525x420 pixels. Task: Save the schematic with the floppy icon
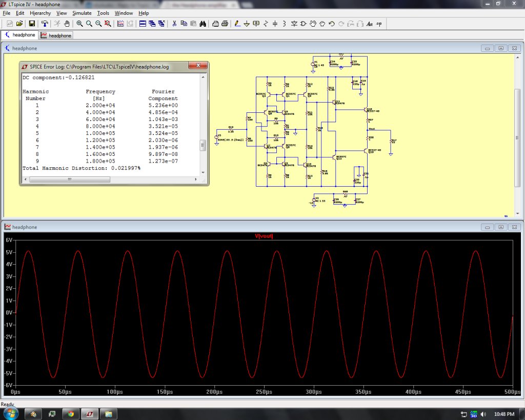32,24
